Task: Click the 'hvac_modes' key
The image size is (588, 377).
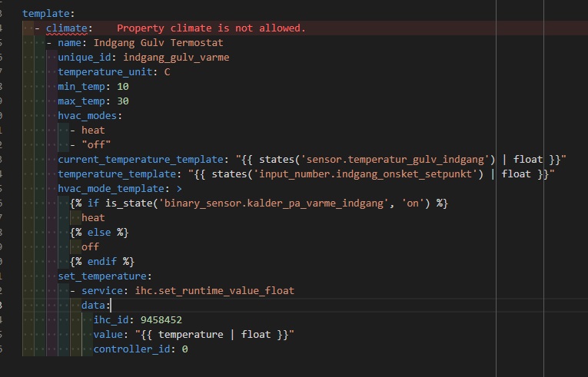Action: [87, 116]
